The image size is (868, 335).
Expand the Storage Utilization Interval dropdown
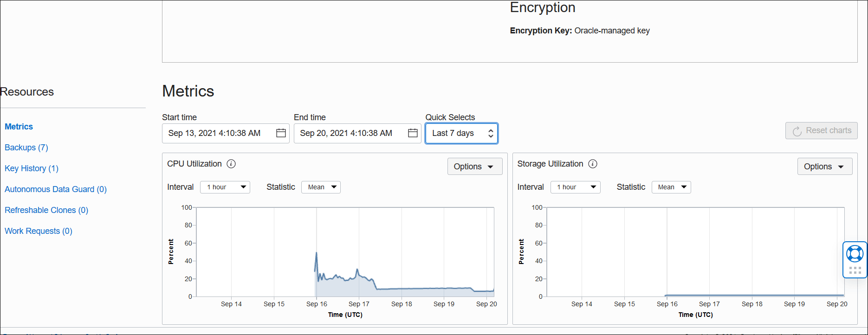(575, 187)
